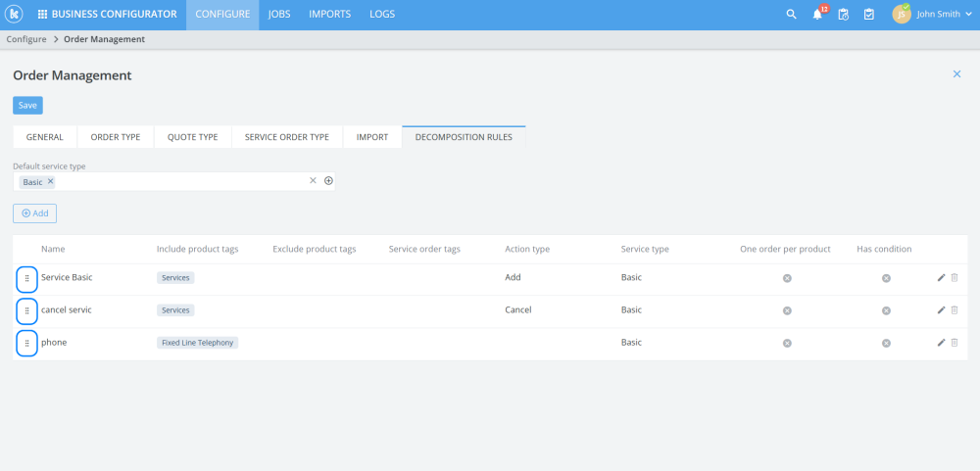Select the Decomposition Rules tab

click(464, 137)
